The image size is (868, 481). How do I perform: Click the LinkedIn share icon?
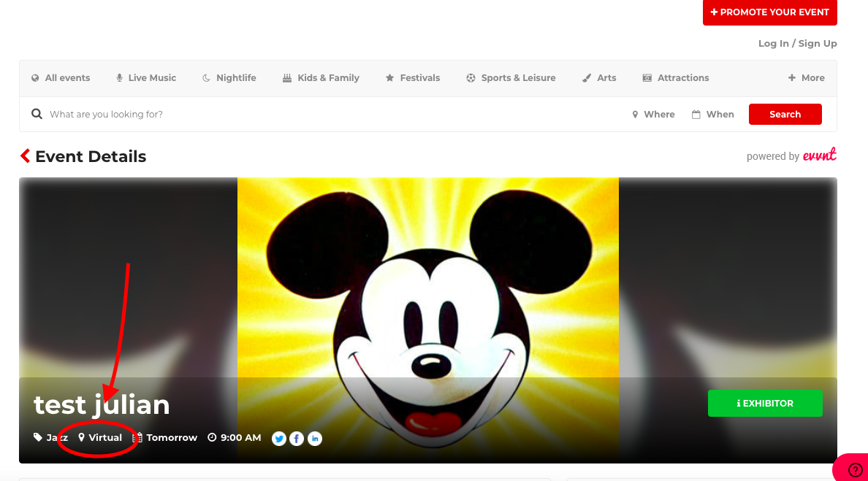(315, 439)
